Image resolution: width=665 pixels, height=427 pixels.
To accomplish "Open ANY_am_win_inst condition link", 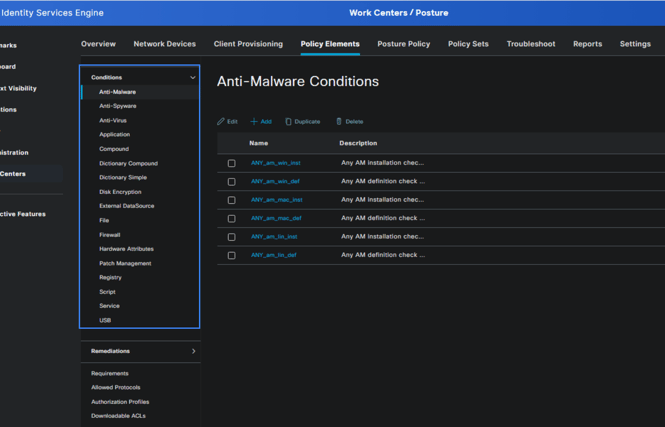I will pyautogui.click(x=276, y=163).
